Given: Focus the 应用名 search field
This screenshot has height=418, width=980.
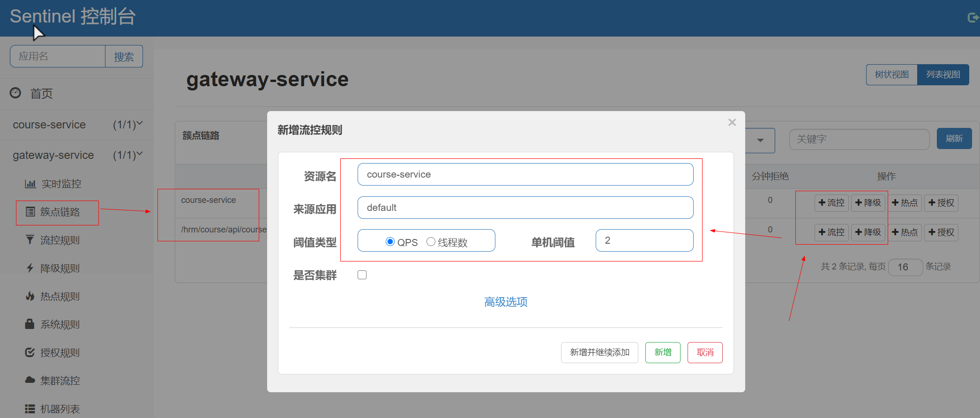Looking at the screenshot, I should coord(58,56).
